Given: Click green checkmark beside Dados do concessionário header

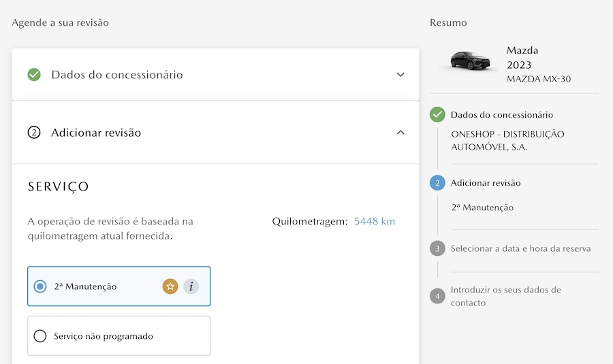Looking at the screenshot, I should [34, 75].
